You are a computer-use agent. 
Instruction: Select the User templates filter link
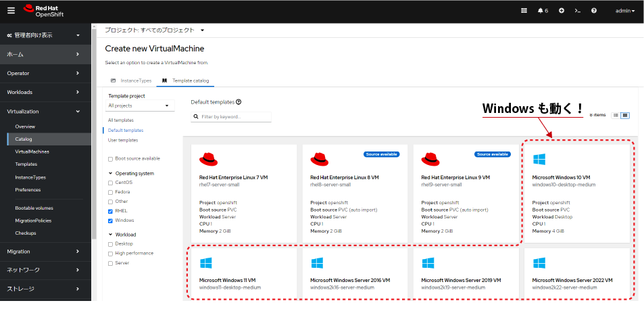click(x=123, y=140)
